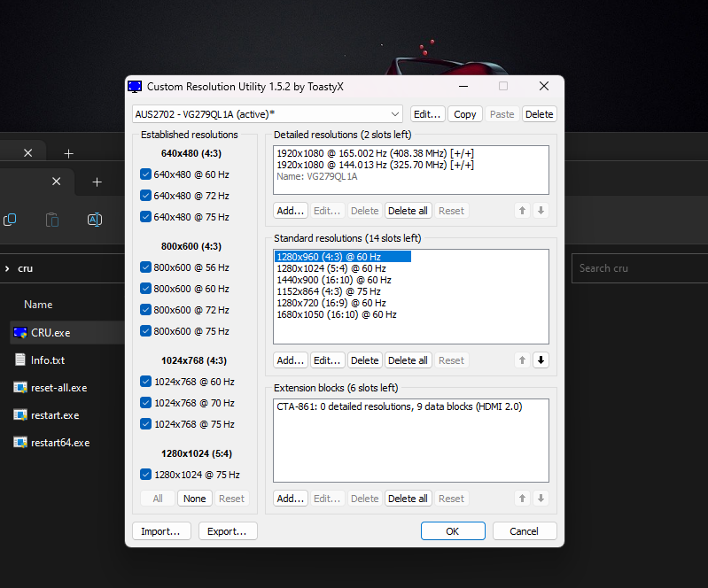Click the Search cru input field

point(638,268)
